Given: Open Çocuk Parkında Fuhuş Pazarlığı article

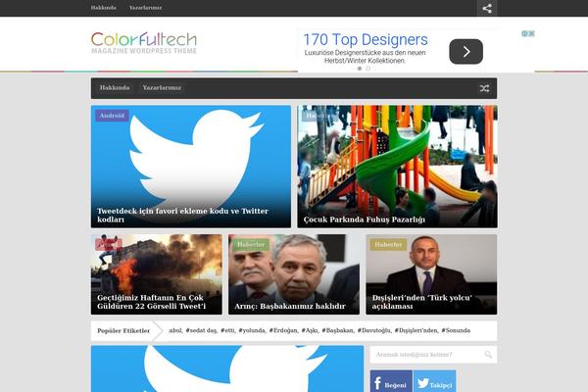Looking at the screenshot, I should pos(365,220).
